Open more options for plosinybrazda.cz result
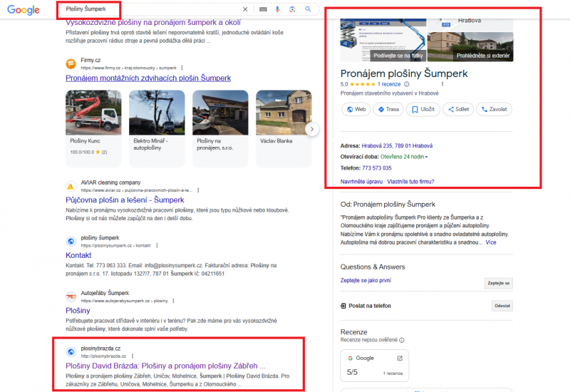This screenshot has width=570, height=392. coord(133,356)
